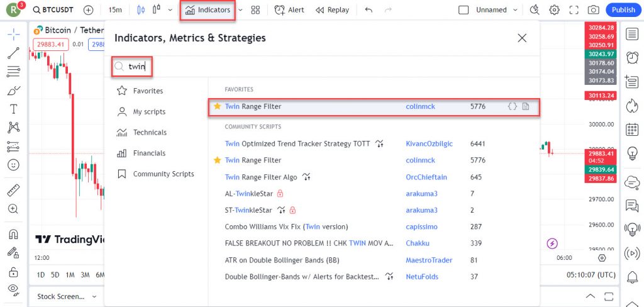
Task: Open the Financials category
Action: coord(142,153)
